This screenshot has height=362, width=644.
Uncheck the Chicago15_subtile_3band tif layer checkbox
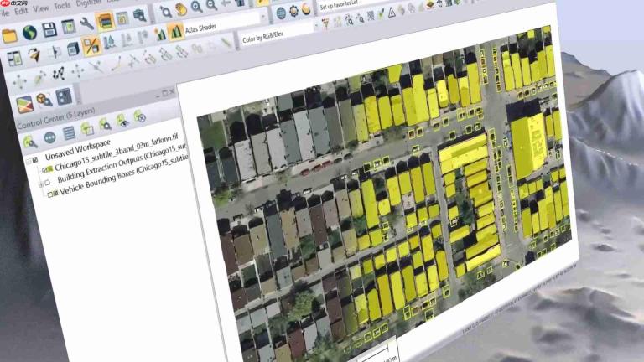coord(44,169)
